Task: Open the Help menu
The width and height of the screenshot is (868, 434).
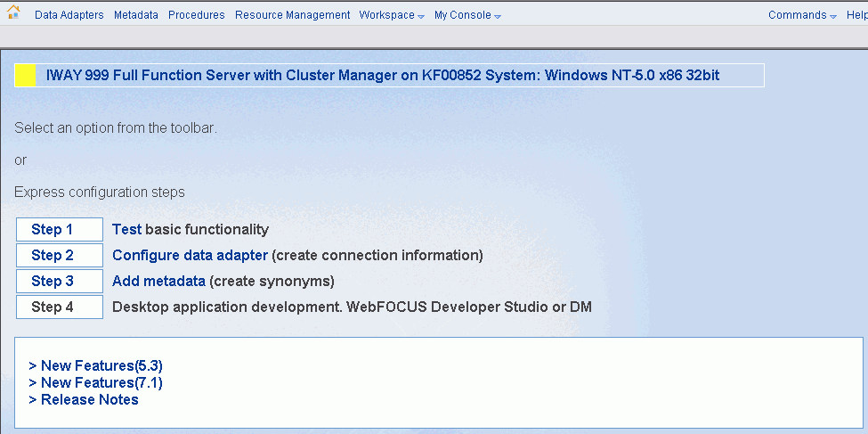Action: tap(857, 15)
